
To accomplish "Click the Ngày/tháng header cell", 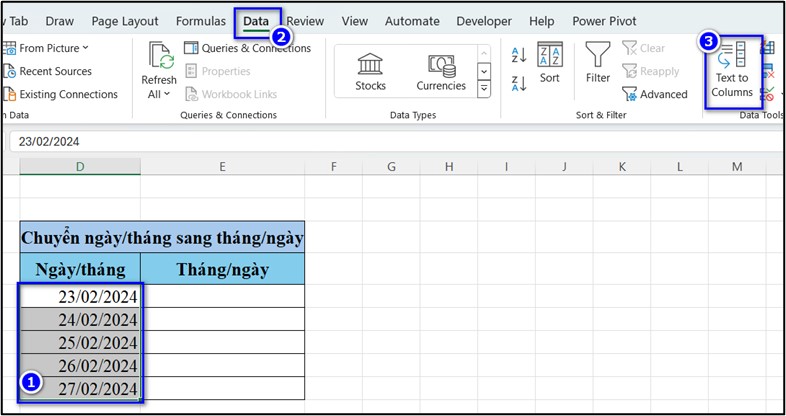I will coord(80,269).
